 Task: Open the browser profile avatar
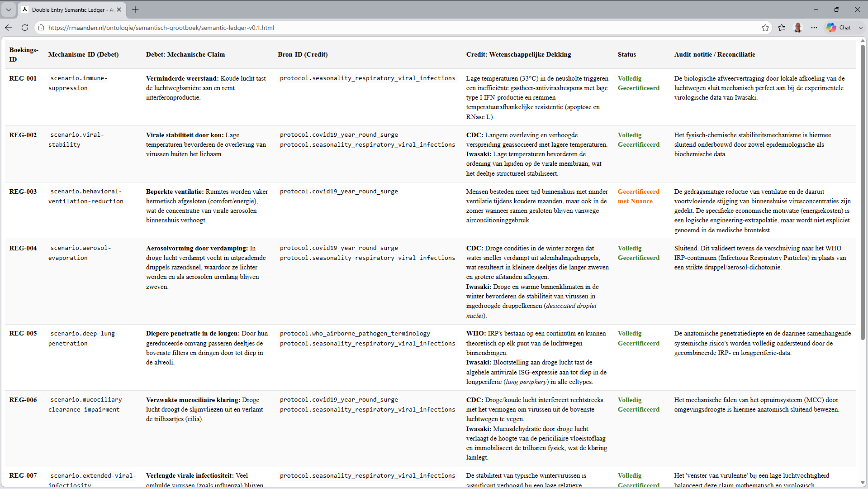click(798, 28)
